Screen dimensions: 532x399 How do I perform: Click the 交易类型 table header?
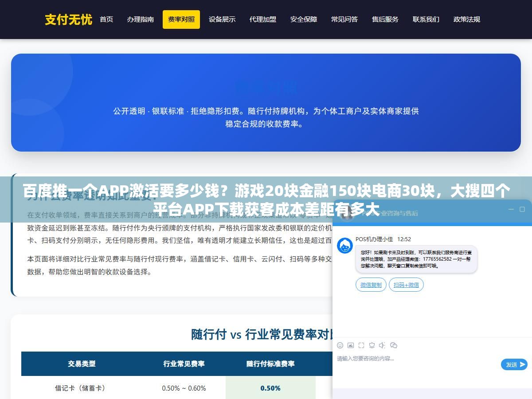82,364
